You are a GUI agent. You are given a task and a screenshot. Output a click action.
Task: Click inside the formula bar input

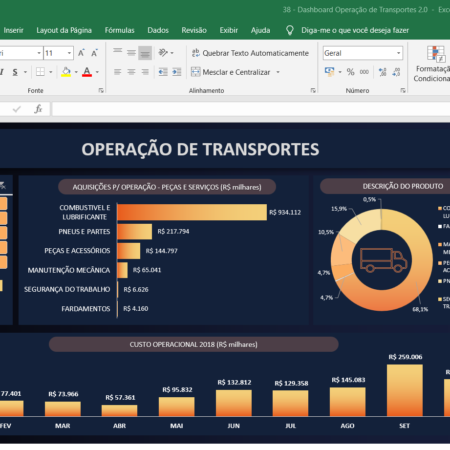pyautogui.click(x=251, y=109)
